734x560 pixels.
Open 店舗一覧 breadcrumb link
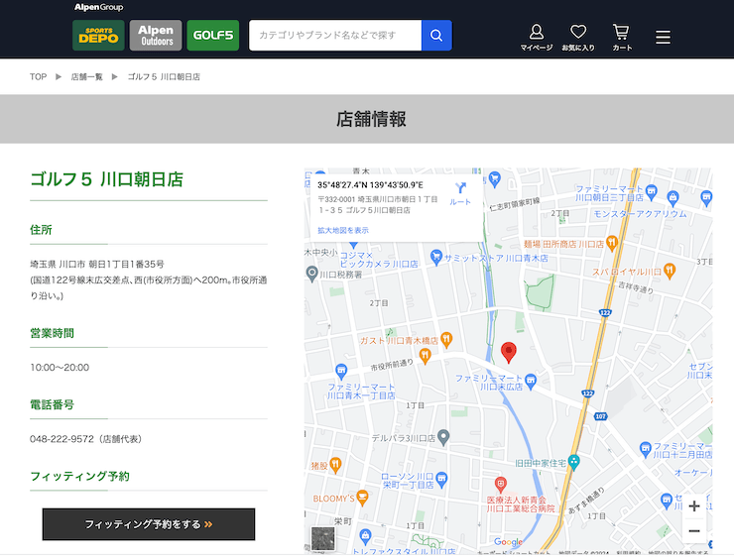[86, 76]
